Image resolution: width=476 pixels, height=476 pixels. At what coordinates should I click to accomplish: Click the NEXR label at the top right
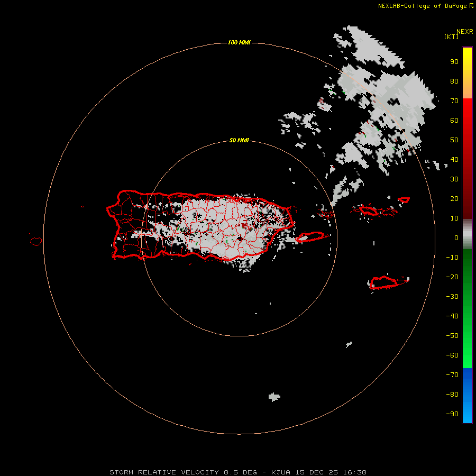pos(465,32)
